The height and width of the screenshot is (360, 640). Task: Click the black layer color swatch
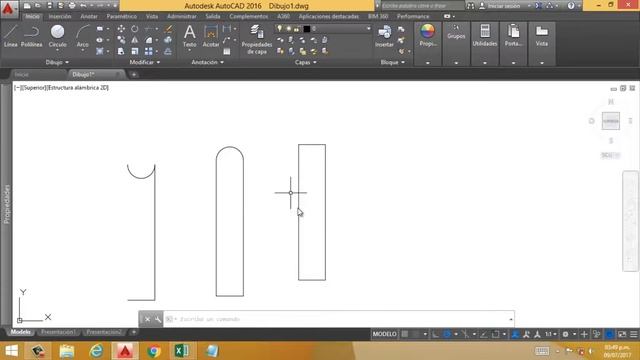point(307,29)
